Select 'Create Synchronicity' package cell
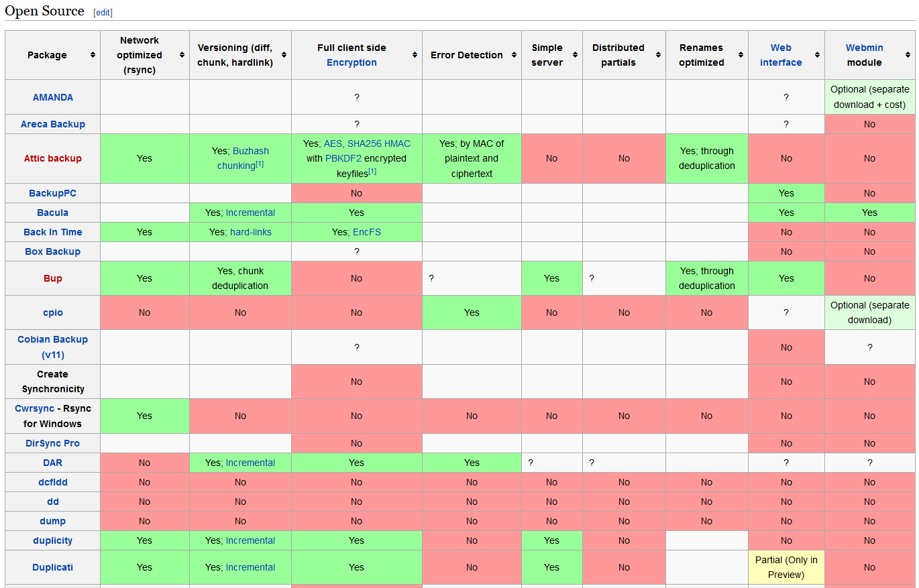 [x=53, y=381]
